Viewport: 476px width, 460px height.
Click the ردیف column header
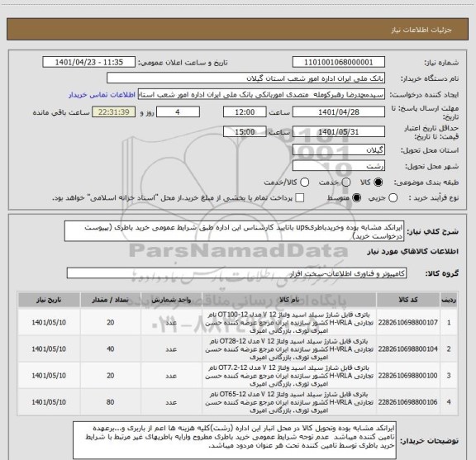[x=449, y=300]
